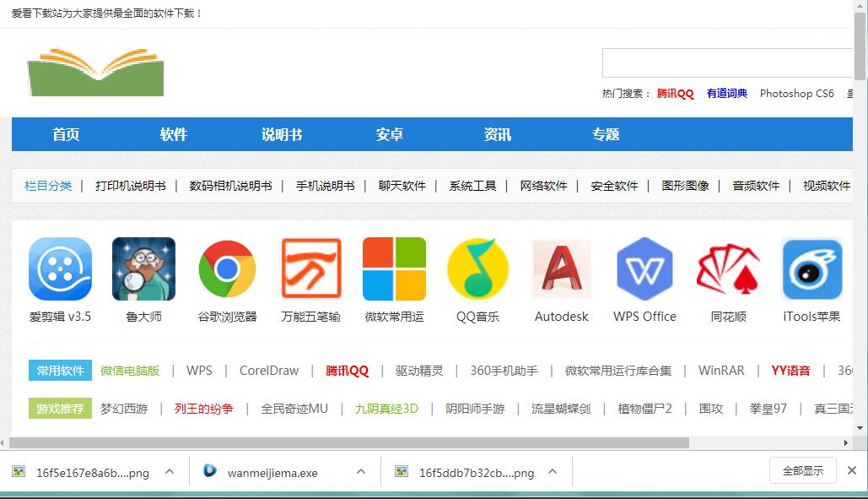
Task: Click the 常用软件 blue label
Action: click(61, 371)
